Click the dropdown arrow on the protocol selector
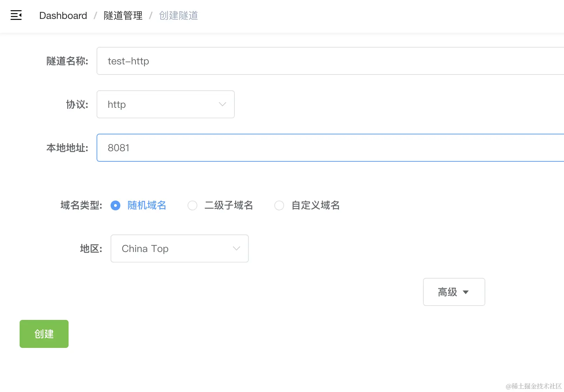Viewport: 564px width, 392px height. click(222, 104)
